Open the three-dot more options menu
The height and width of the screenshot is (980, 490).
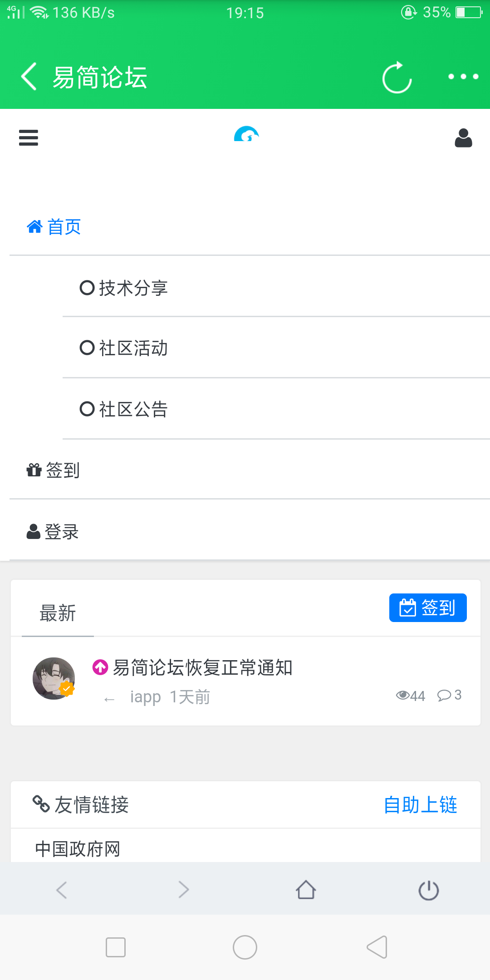tap(463, 77)
